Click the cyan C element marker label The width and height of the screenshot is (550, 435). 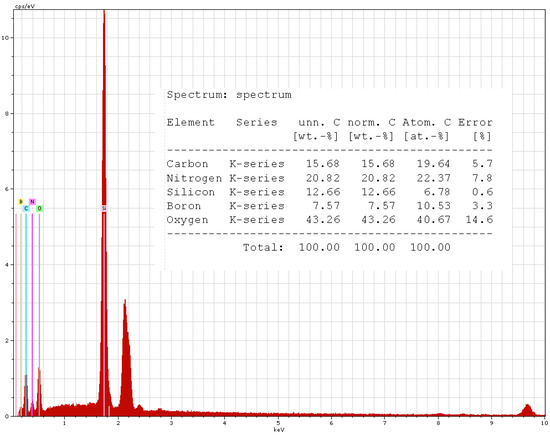pos(26,209)
